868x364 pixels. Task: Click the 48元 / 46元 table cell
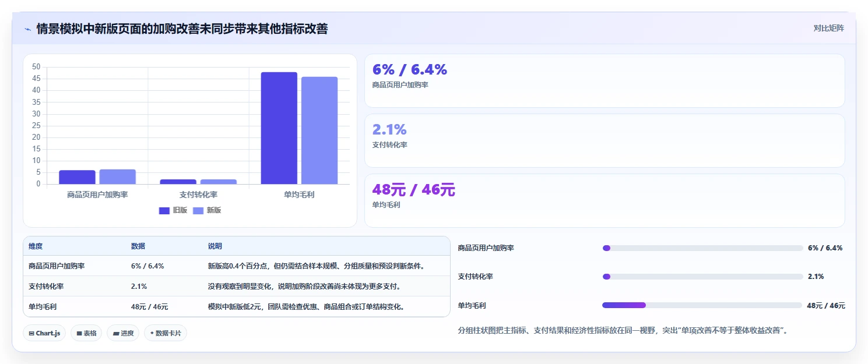(x=150, y=306)
